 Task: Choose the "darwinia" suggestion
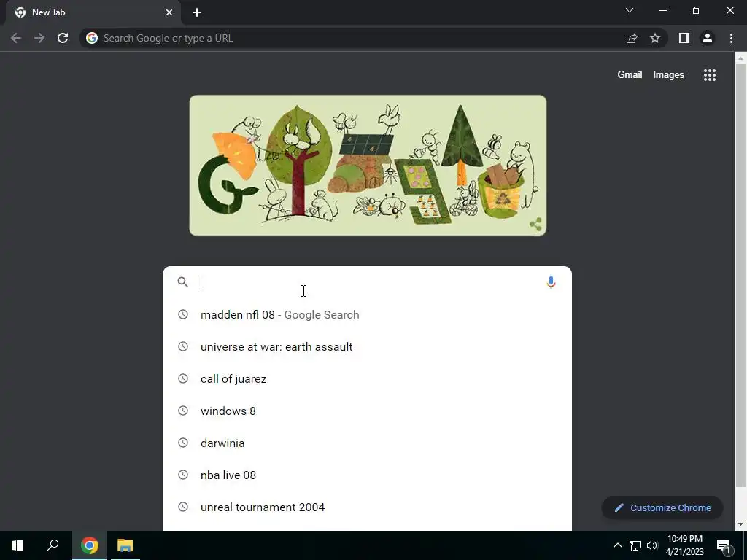point(367,443)
